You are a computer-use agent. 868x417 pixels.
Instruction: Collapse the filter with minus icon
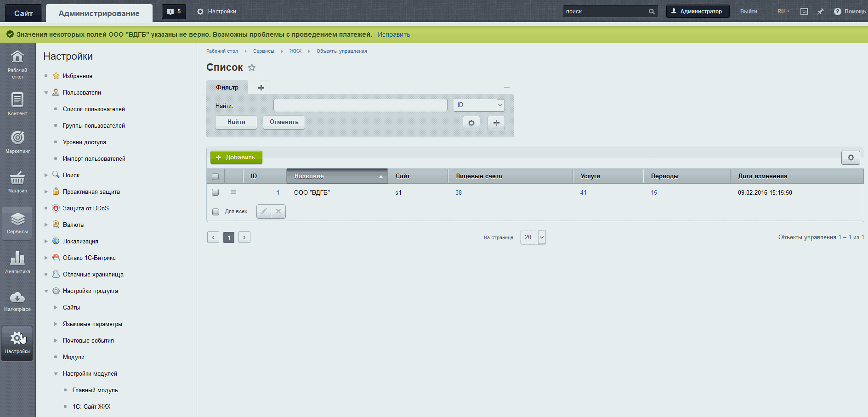click(507, 87)
